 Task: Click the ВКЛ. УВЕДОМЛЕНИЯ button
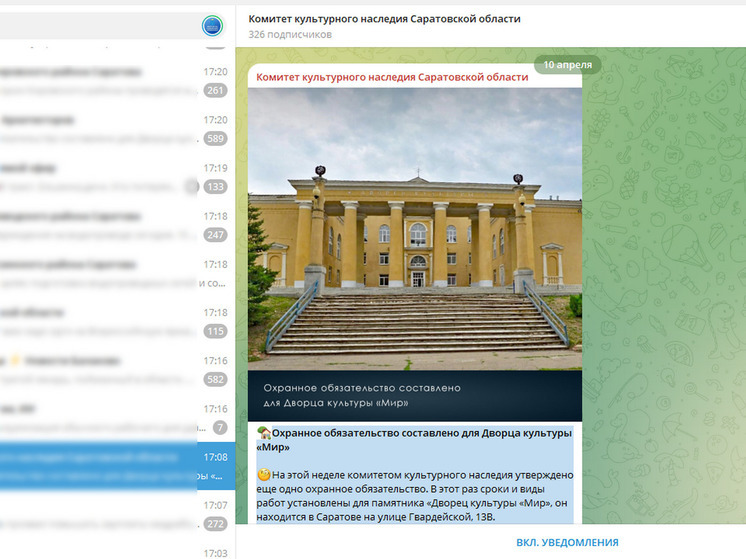tap(567, 542)
